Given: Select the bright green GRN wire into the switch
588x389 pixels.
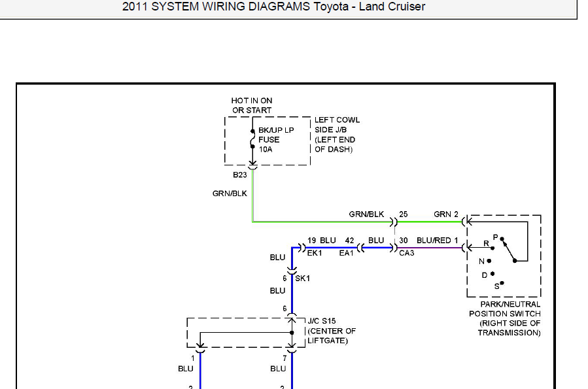Looking at the screenshot, I should pyautogui.click(x=429, y=222).
